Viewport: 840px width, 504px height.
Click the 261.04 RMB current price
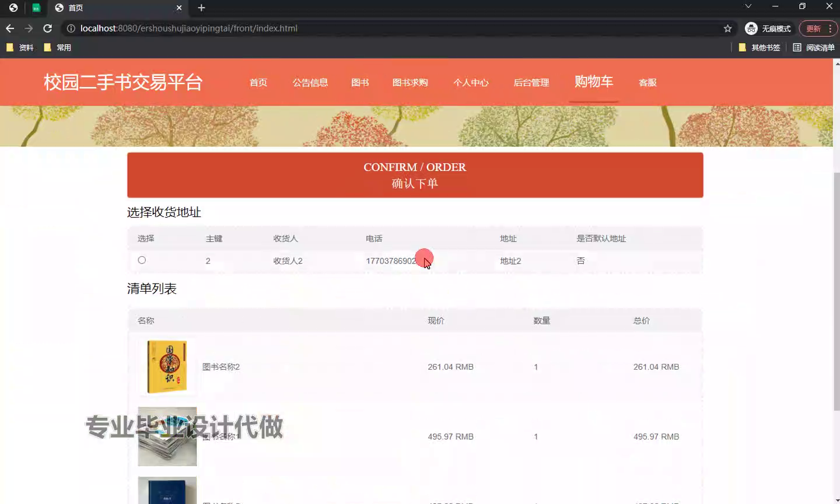coord(450,367)
